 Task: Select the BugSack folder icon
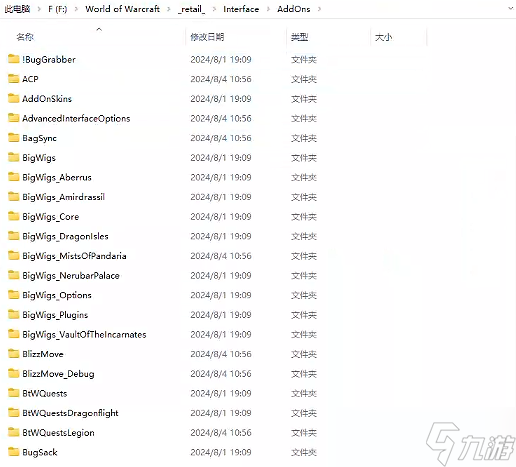pos(13,452)
